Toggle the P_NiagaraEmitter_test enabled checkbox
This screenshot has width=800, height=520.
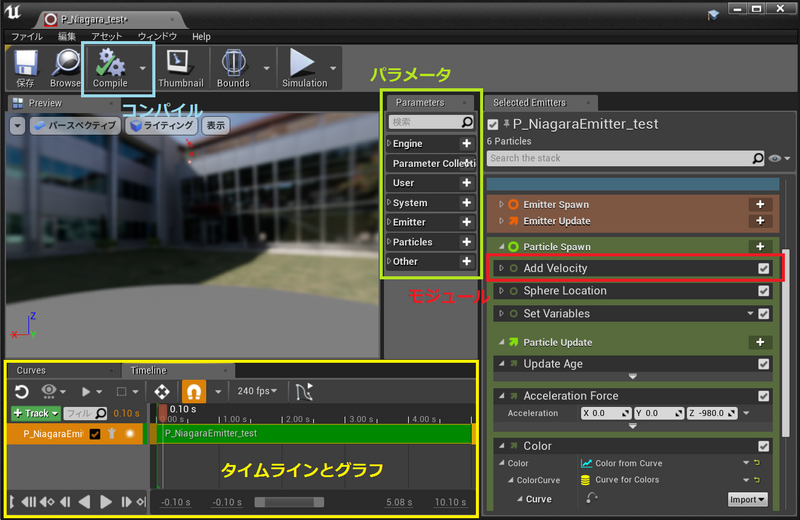point(493,124)
